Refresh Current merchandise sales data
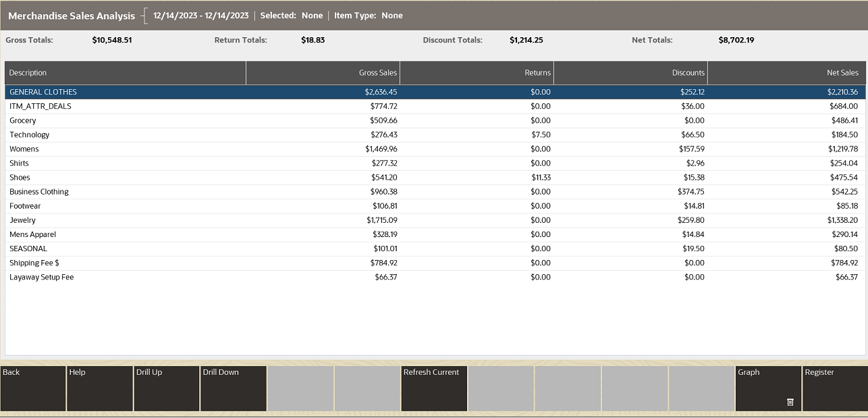Screen dimensions: 868x418 (x=433, y=388)
